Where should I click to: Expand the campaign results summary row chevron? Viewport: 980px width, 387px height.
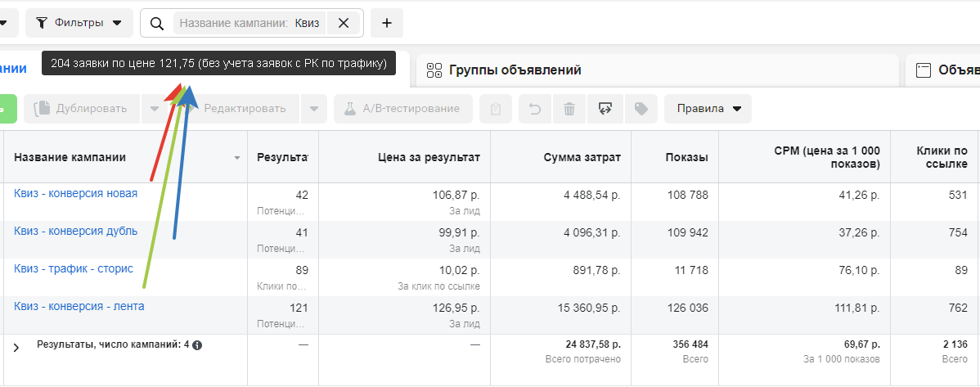point(16,348)
